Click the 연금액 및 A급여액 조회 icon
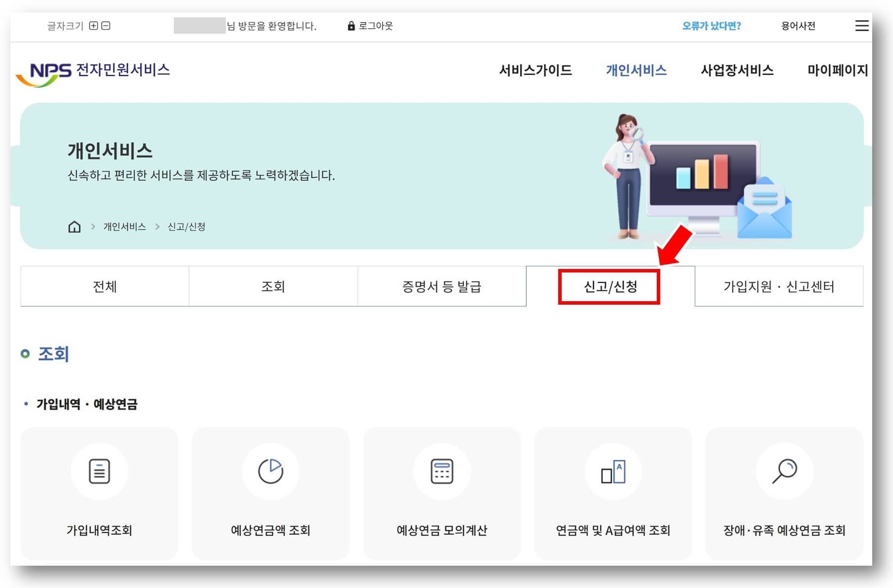This screenshot has height=588, width=893. click(613, 471)
